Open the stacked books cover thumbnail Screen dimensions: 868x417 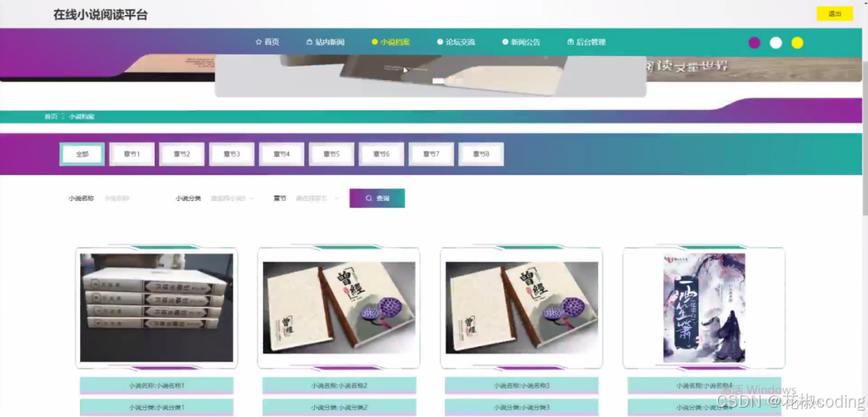point(157,308)
